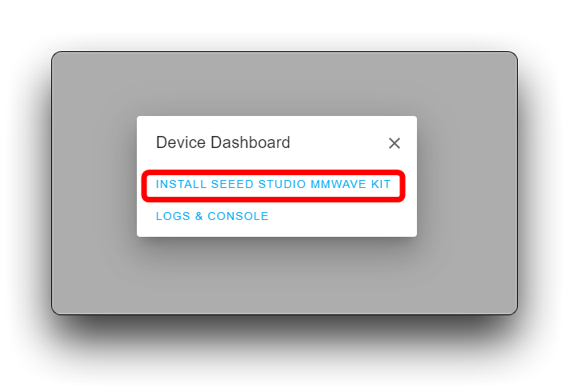Click the word Device in the dialog header

pyautogui.click(x=181, y=142)
